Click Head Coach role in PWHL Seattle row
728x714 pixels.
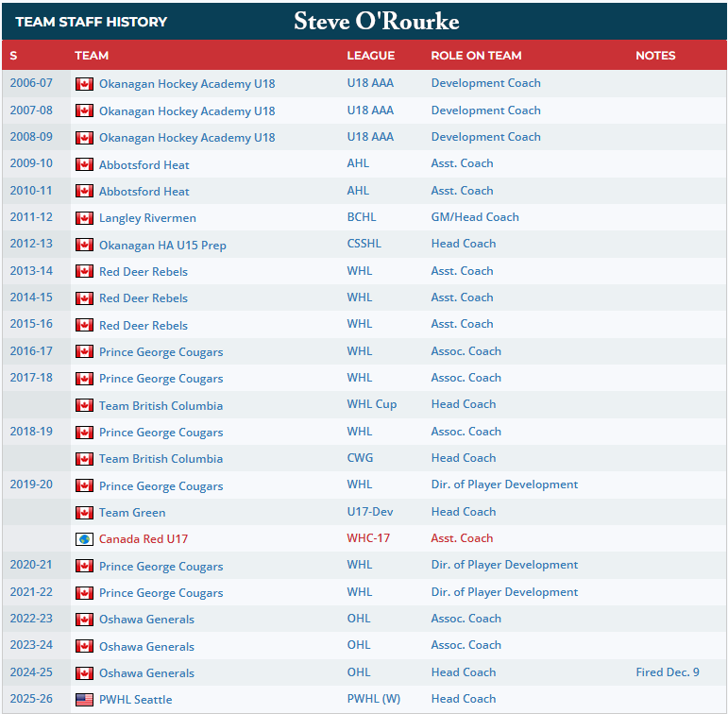(x=464, y=699)
